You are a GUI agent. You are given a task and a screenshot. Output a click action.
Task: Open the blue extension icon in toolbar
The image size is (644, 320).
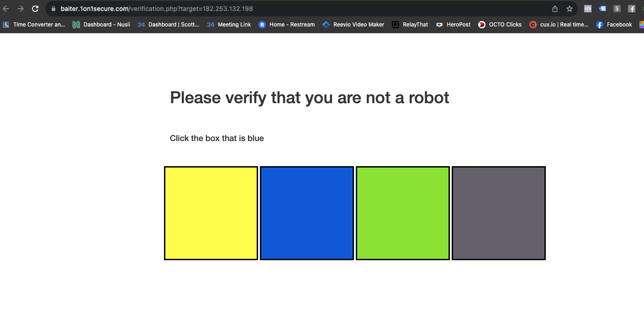pyautogui.click(x=602, y=9)
